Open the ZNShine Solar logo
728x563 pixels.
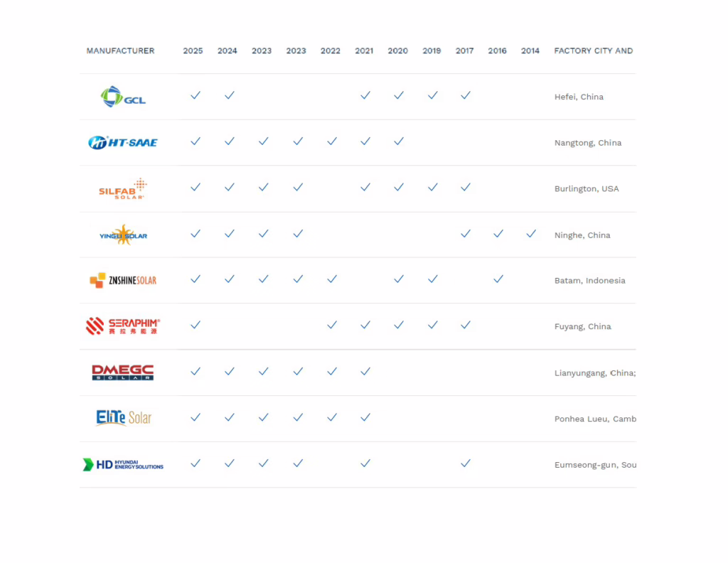(123, 280)
